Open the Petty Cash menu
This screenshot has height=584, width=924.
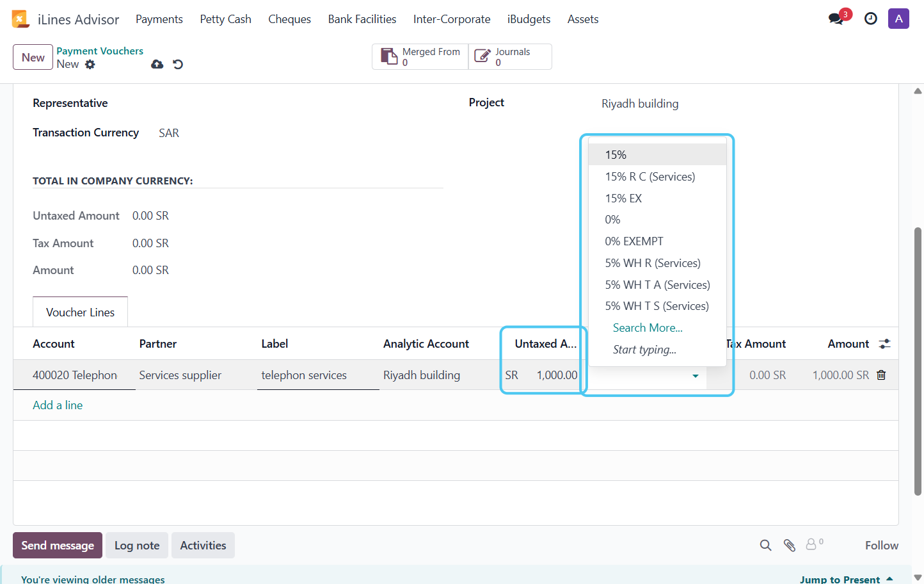click(x=225, y=19)
